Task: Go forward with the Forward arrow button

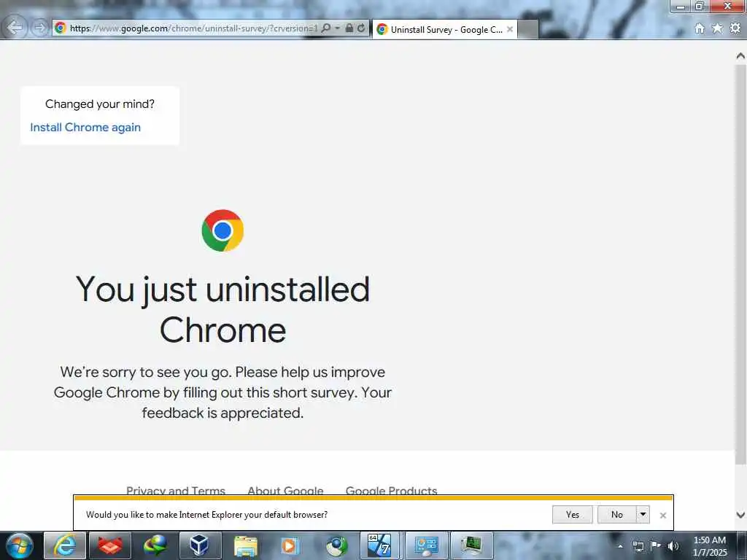Action: [40, 28]
